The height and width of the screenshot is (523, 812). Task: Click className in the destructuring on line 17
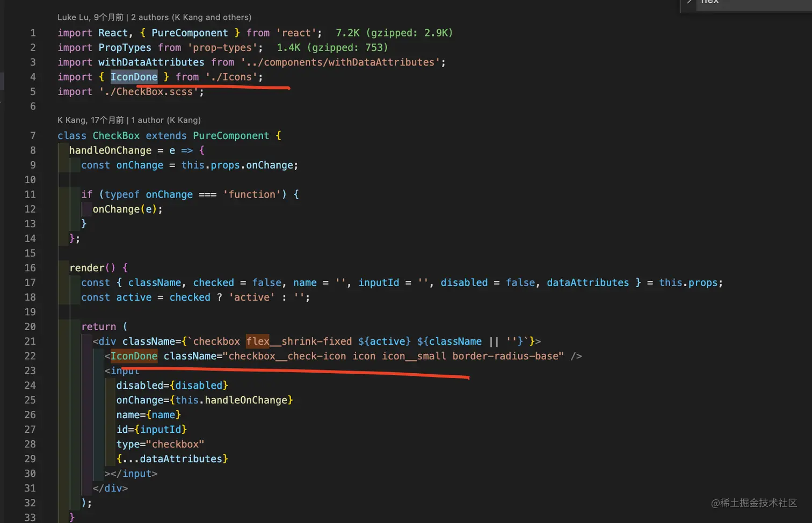point(155,282)
